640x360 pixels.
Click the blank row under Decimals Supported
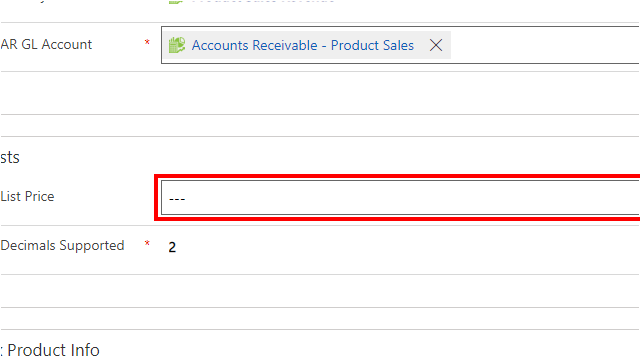coord(320,291)
